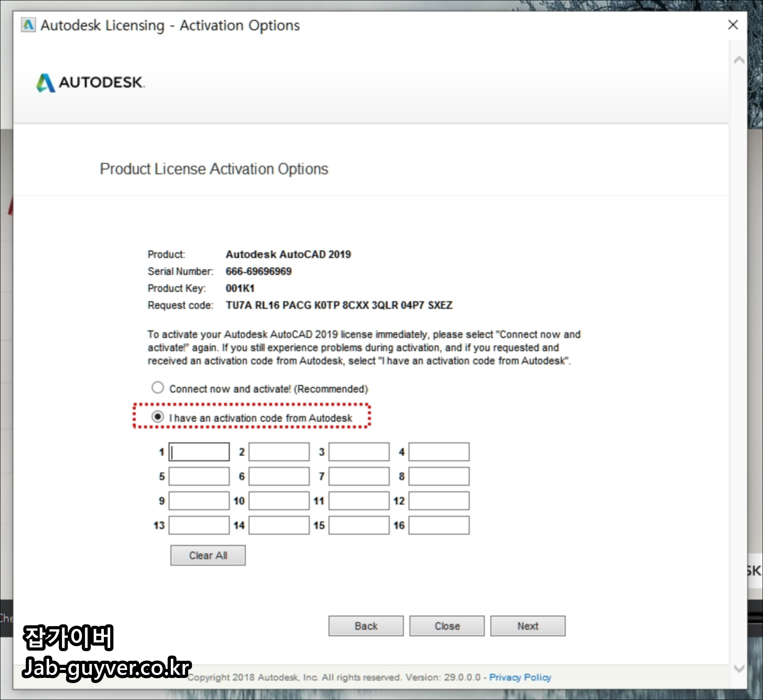Select 'I have an activation code' radio button
Viewport: 763px width, 700px height.
158,417
